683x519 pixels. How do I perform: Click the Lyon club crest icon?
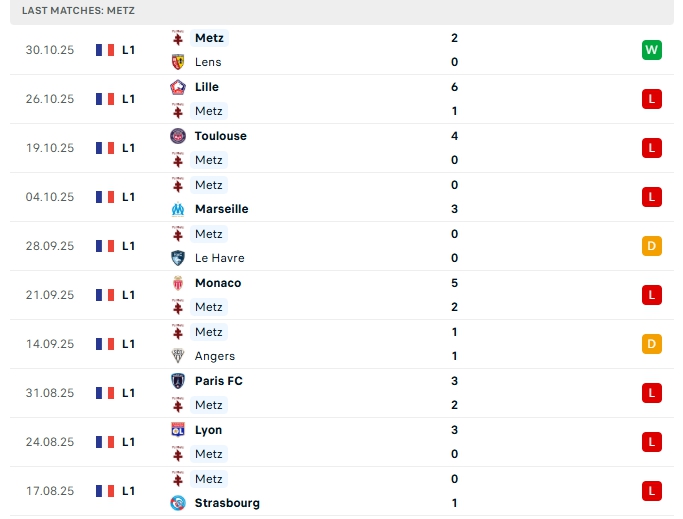pos(179,430)
